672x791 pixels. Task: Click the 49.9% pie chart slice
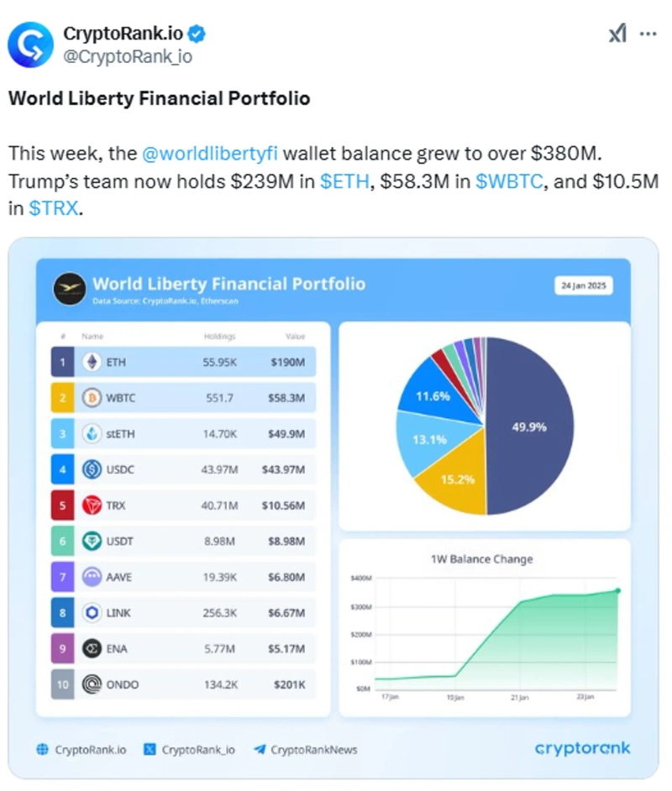(x=531, y=427)
